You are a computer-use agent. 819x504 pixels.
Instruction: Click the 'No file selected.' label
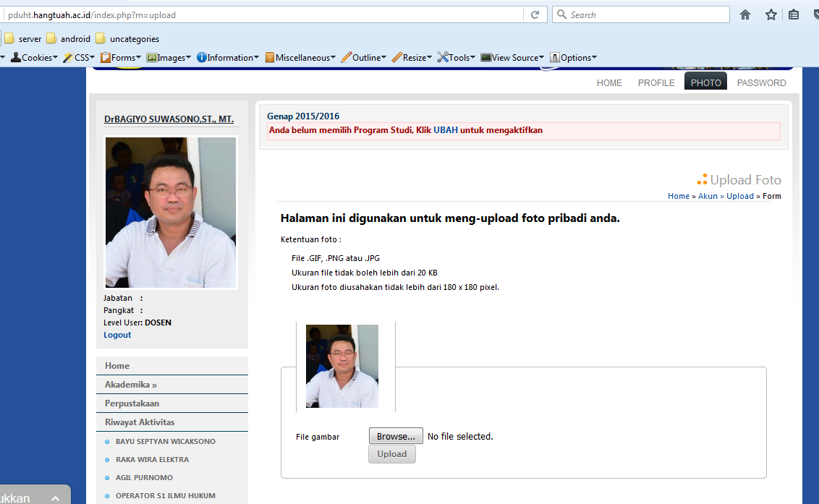pos(460,436)
